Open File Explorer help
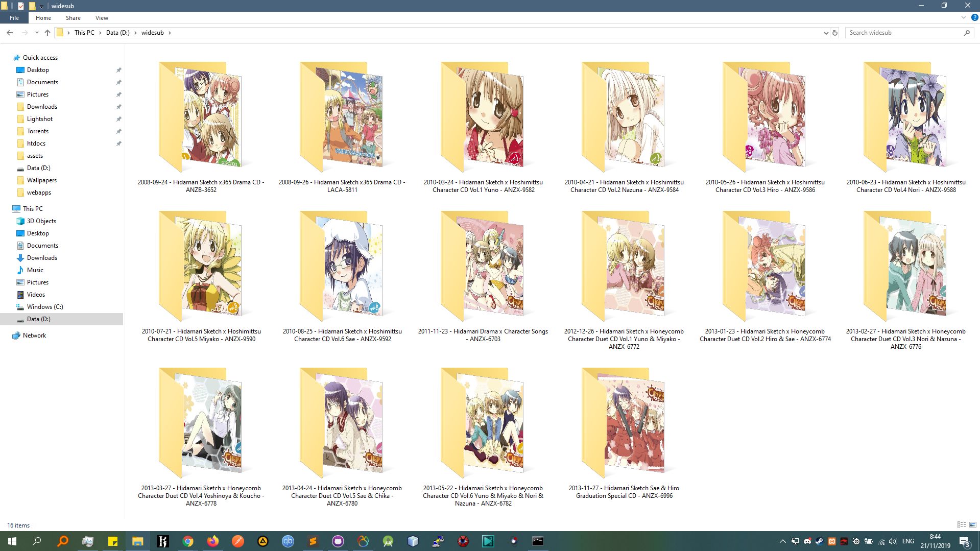 tap(974, 17)
